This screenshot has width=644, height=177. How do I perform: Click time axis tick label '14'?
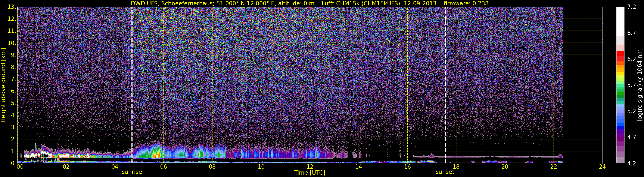pyautogui.click(x=358, y=167)
